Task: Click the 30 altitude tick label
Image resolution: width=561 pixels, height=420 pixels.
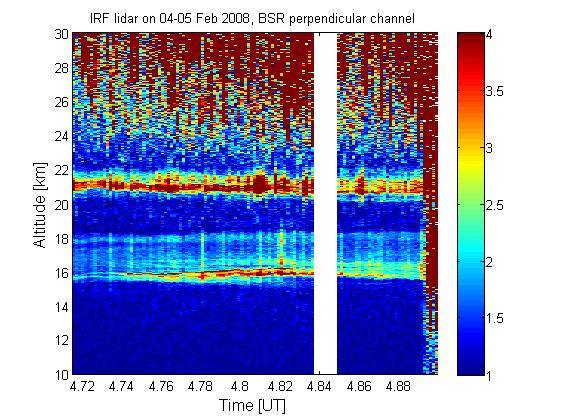Action: pos(62,34)
